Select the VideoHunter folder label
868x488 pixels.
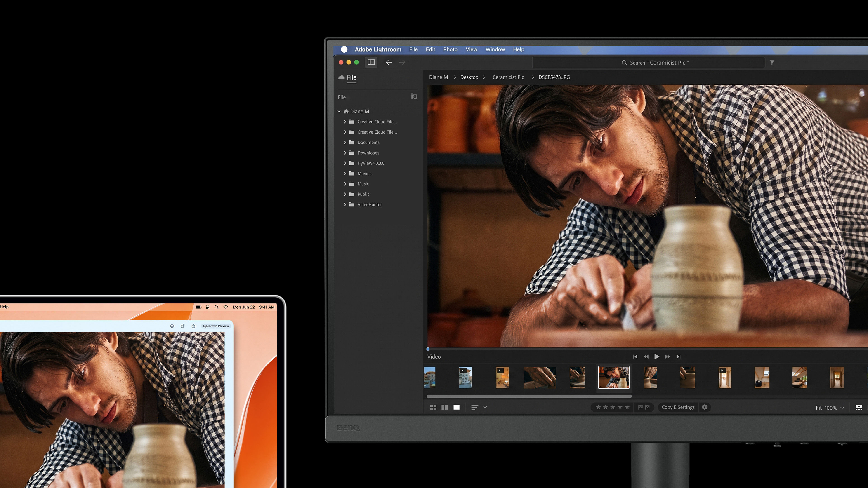click(x=370, y=205)
